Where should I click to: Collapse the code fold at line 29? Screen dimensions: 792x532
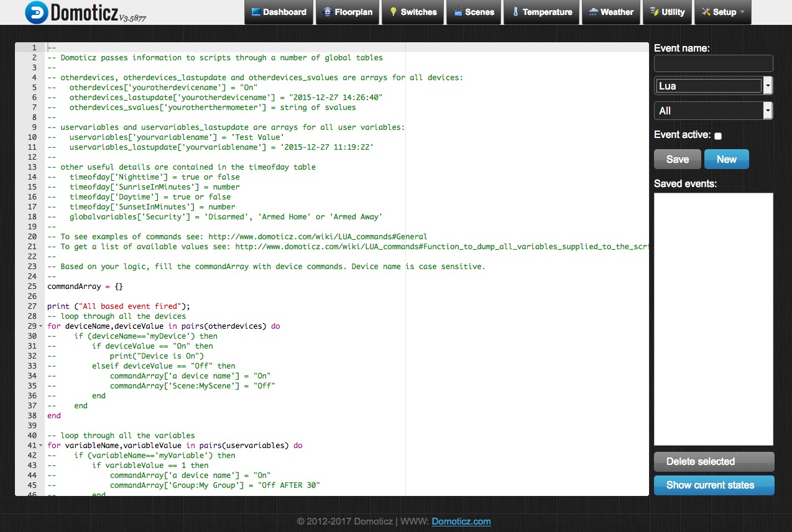40,326
